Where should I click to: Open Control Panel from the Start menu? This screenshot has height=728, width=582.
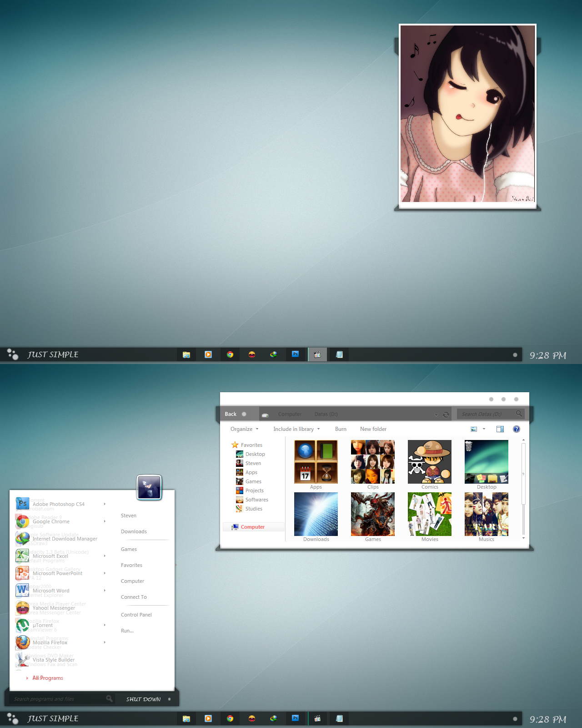(x=136, y=615)
